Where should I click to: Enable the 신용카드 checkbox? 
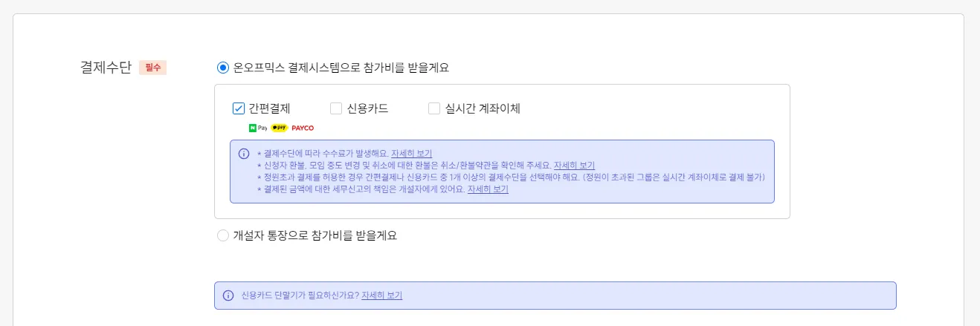tap(337, 108)
